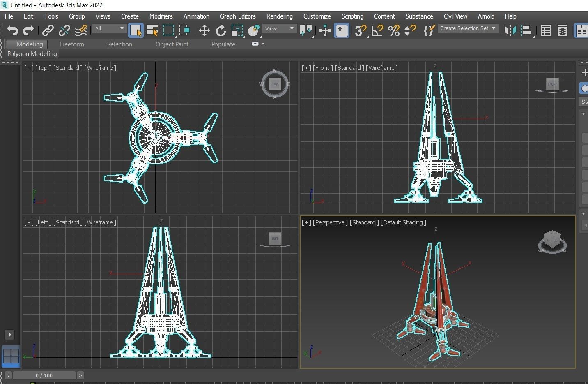Image resolution: width=588 pixels, height=384 pixels.
Task: Open the Scripting menu
Action: pyautogui.click(x=352, y=16)
